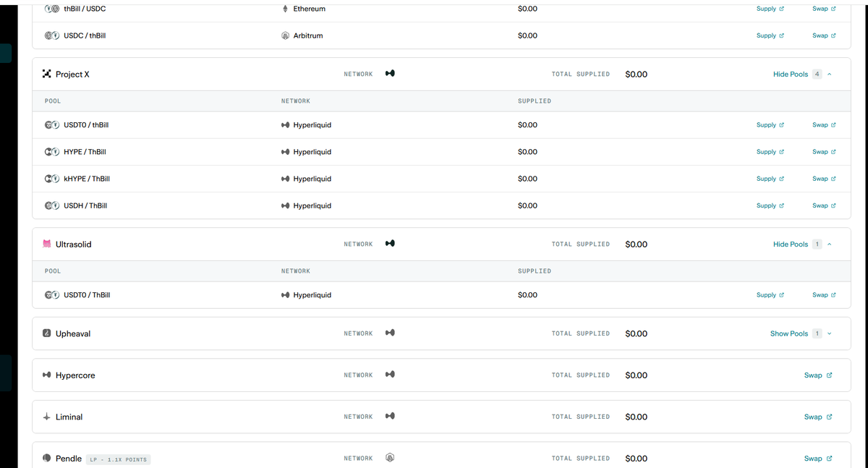Click Hyperliquid icon in the HYPE / ThBill row
Viewport: 868px width, 468px height.
[x=285, y=152]
